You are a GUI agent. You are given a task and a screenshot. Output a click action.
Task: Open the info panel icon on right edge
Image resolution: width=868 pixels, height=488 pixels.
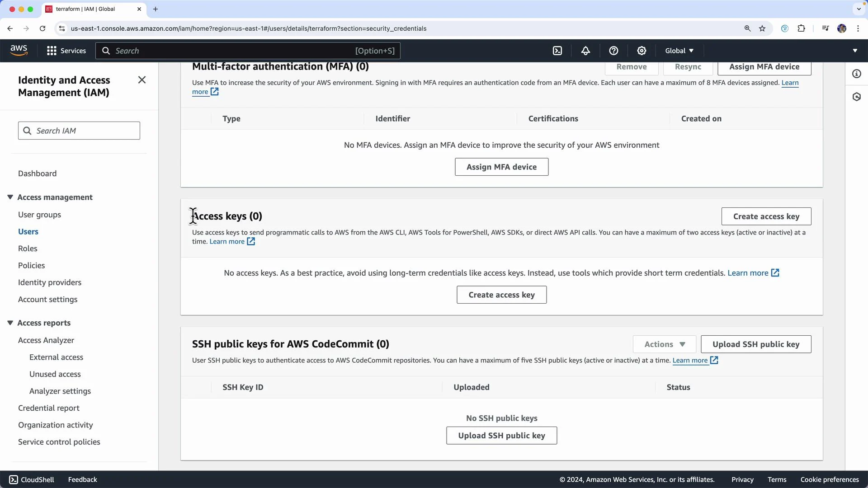[857, 74]
